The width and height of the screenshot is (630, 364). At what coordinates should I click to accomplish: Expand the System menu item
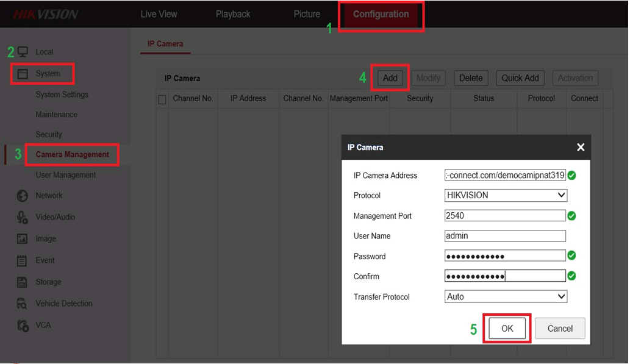[x=48, y=74]
